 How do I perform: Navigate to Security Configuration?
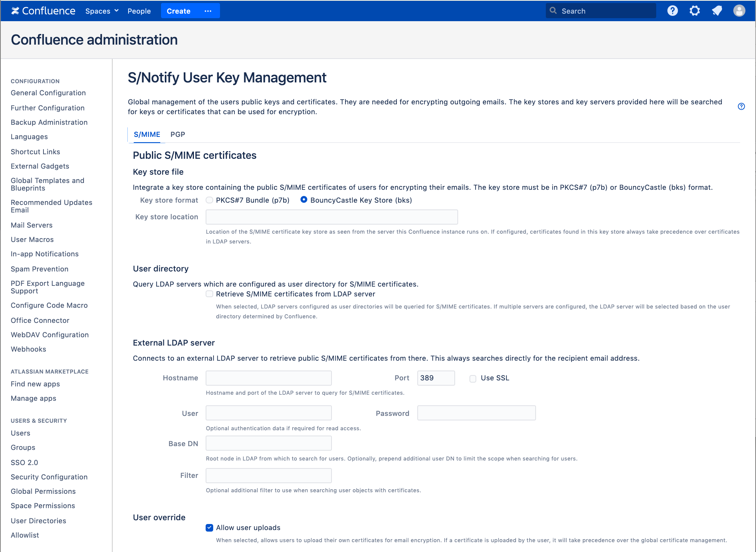point(49,477)
